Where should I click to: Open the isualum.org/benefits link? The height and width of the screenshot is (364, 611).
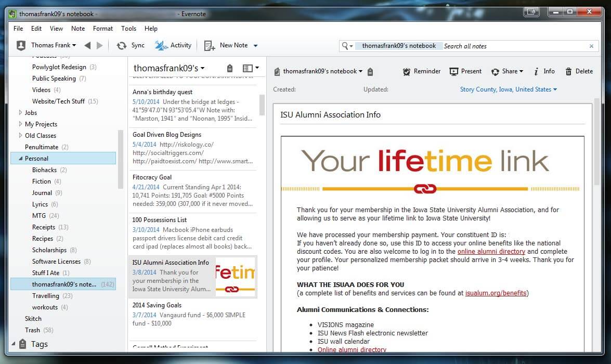(x=496, y=293)
